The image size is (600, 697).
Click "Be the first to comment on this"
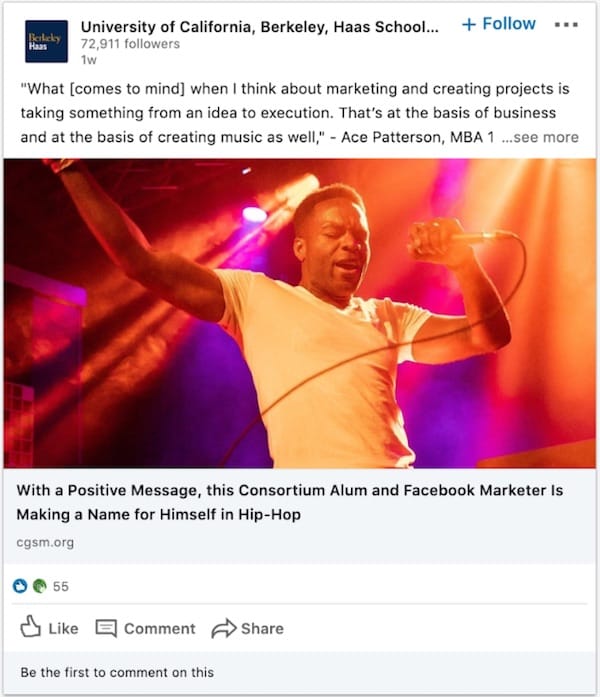117,672
